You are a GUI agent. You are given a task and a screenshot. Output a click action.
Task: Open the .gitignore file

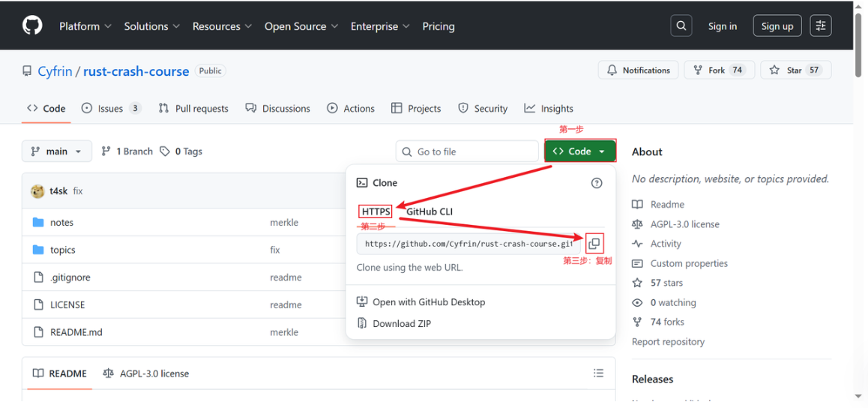click(x=70, y=277)
